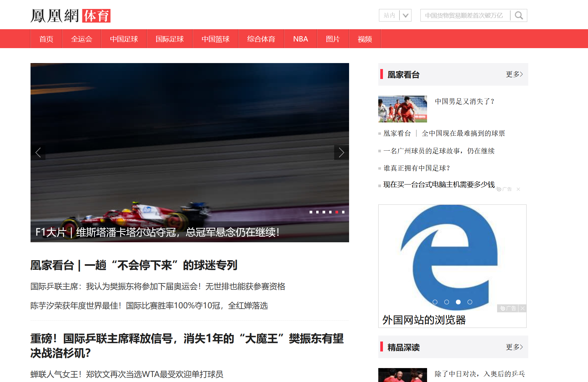Close the small text ad X icon

pyautogui.click(x=518, y=189)
